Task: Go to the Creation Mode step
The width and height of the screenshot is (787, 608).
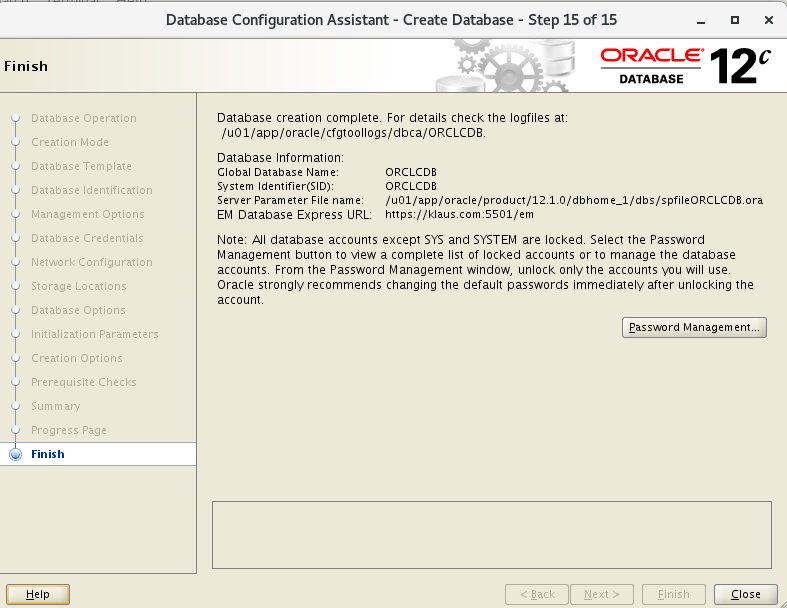Action: tap(69, 142)
